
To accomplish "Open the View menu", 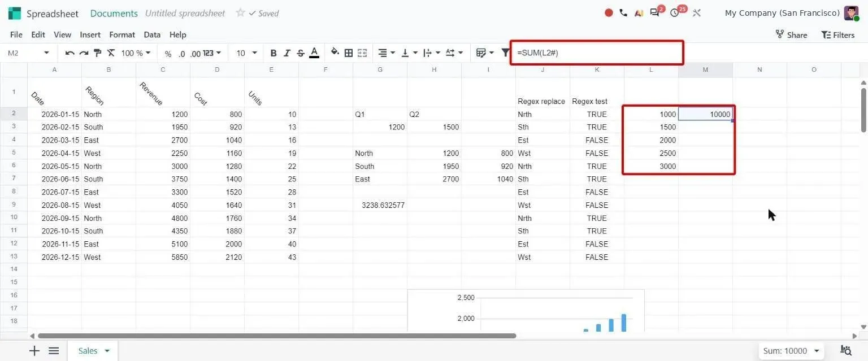I will tap(62, 34).
